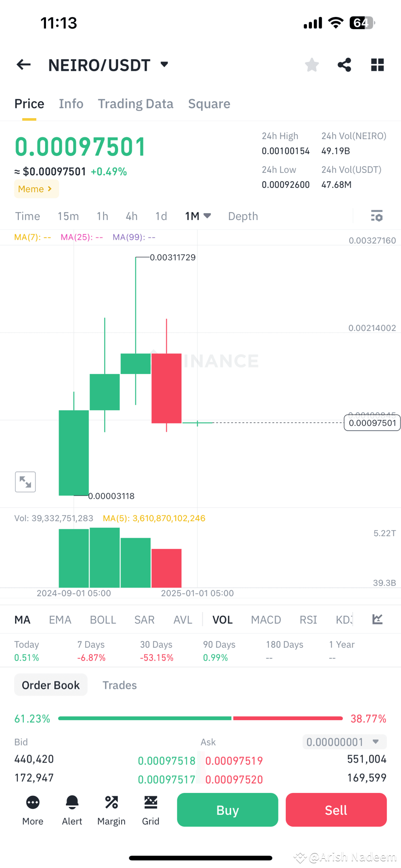Open the 1M timeframe dropdown
Screen dimensions: 401x868
click(198, 216)
